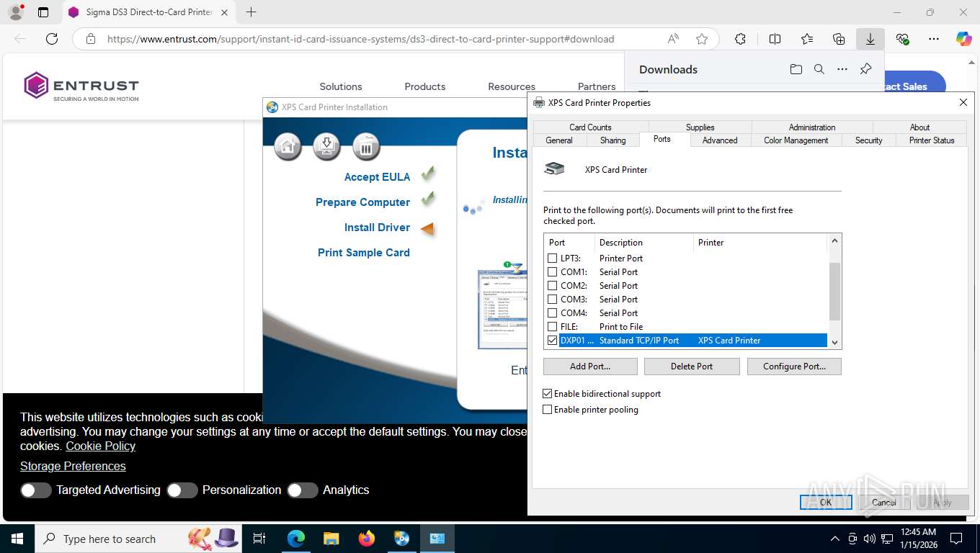Screen dimensions: 980x553
Task: Click the browser address bar URL
Action: pos(360,39)
